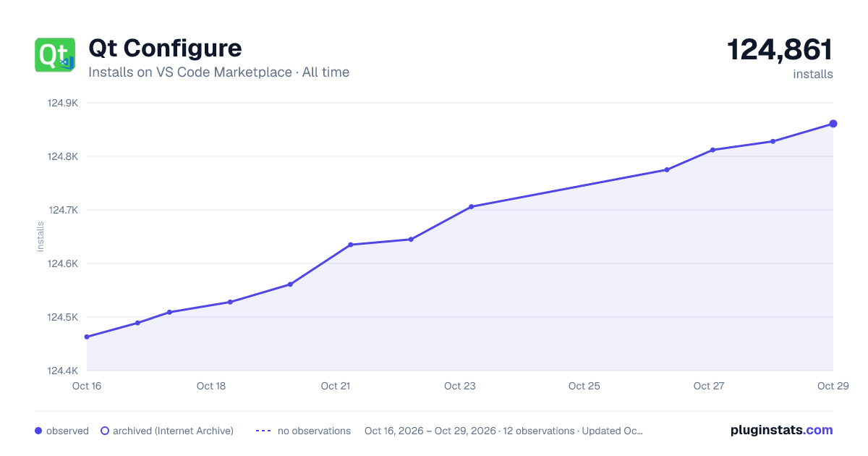Click the 124.6K y-axis label
The image size is (868, 456).
coord(62,263)
